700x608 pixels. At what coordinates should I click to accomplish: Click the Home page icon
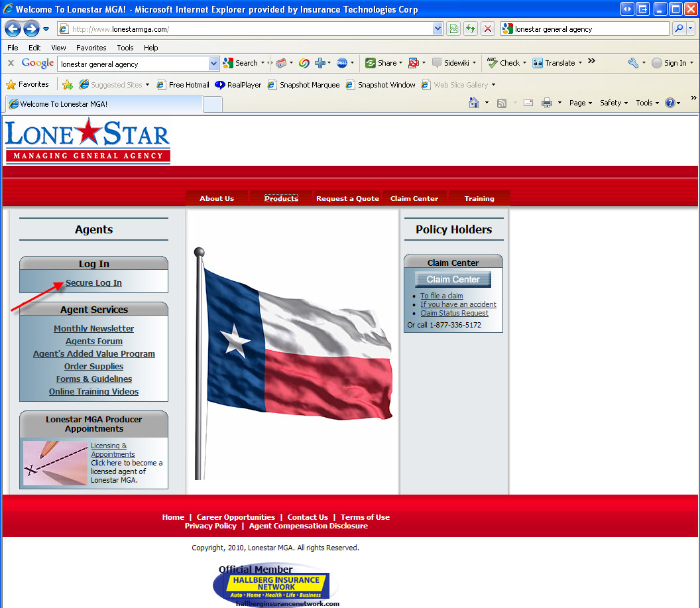474,103
